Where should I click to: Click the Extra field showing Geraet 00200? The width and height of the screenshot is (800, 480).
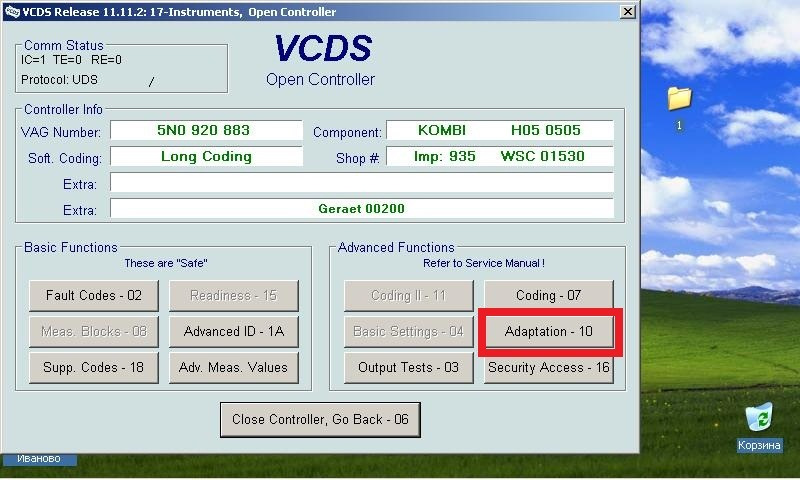click(x=362, y=208)
